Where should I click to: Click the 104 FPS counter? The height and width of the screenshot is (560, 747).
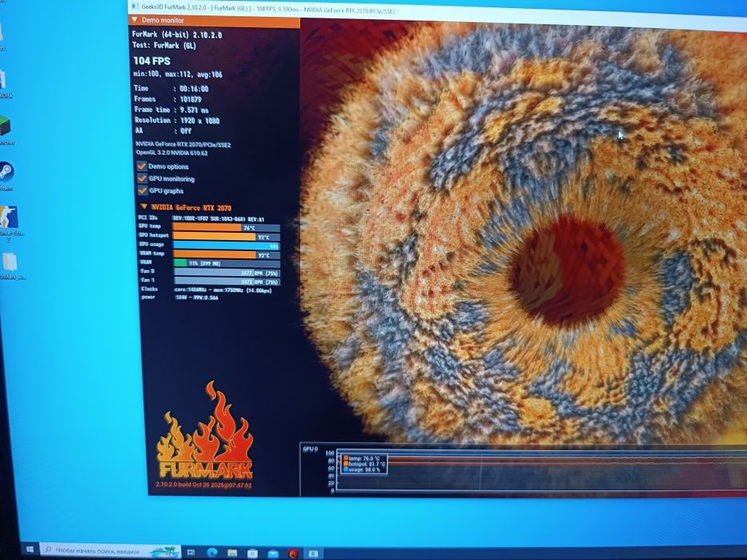151,61
